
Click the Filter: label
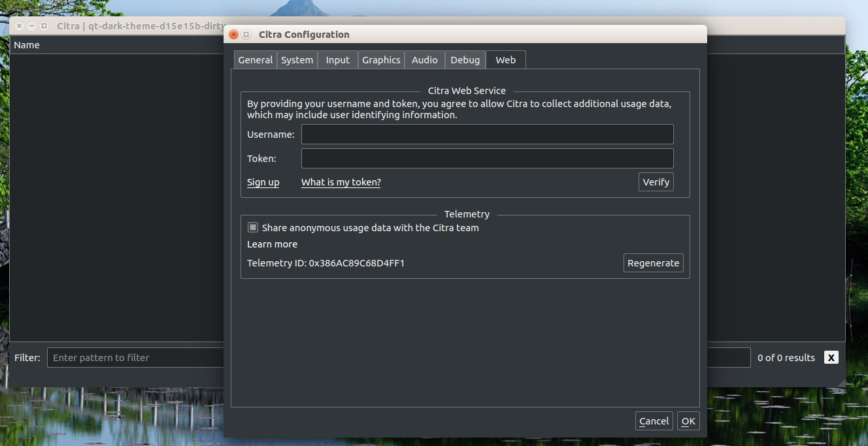[27, 357]
